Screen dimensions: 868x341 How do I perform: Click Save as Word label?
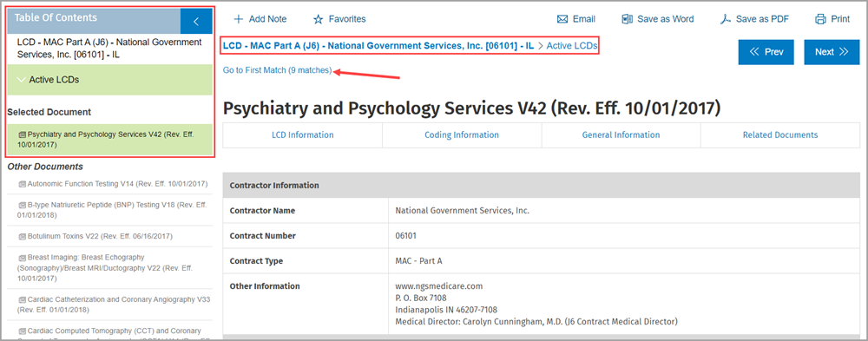click(666, 19)
